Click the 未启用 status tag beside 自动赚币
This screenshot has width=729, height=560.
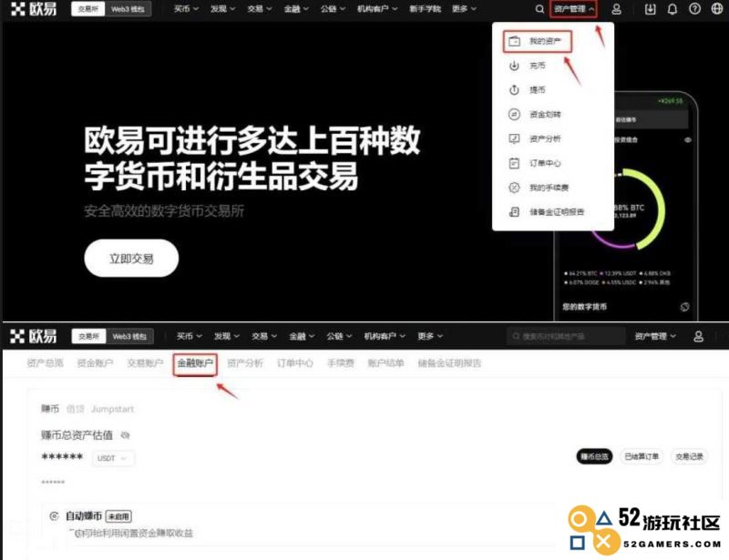(x=119, y=516)
